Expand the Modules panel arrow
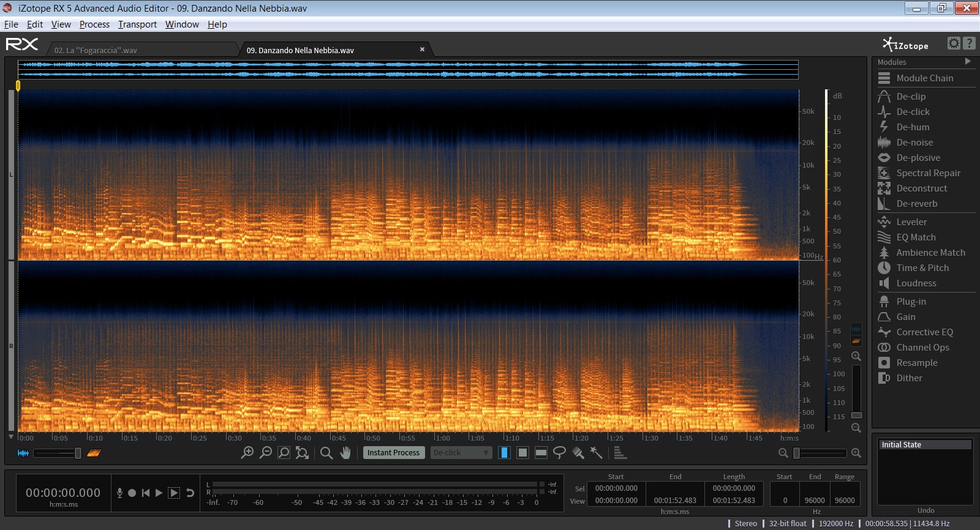Viewport: 980px width, 530px height. [x=968, y=61]
